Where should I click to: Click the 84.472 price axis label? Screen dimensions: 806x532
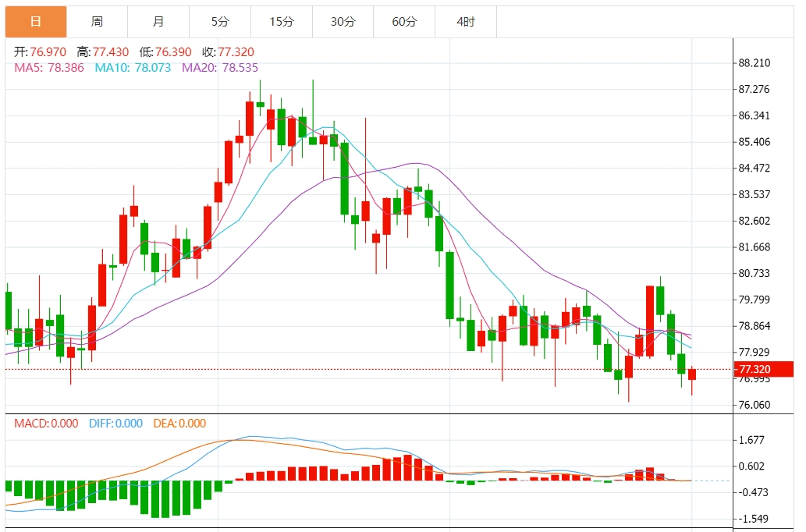pyautogui.click(x=754, y=168)
